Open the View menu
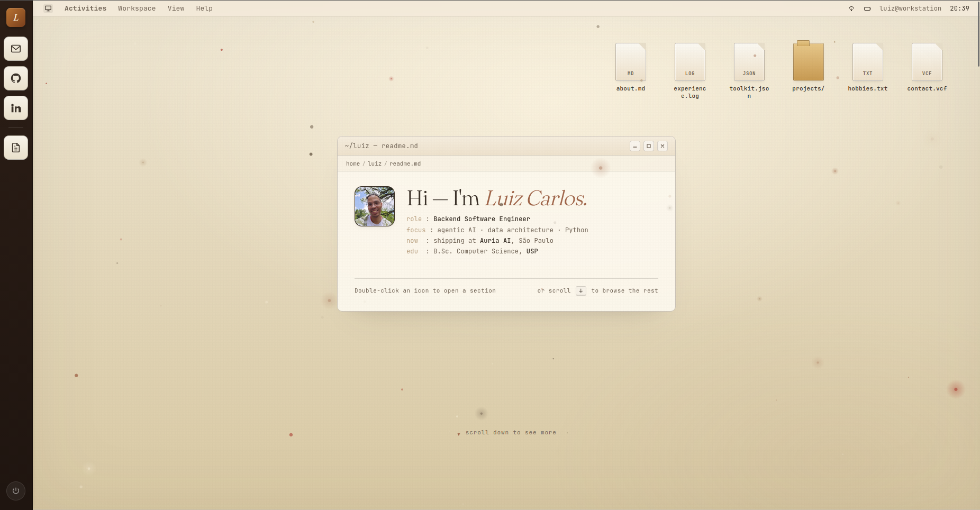Viewport: 980px width, 510px height. (176, 8)
